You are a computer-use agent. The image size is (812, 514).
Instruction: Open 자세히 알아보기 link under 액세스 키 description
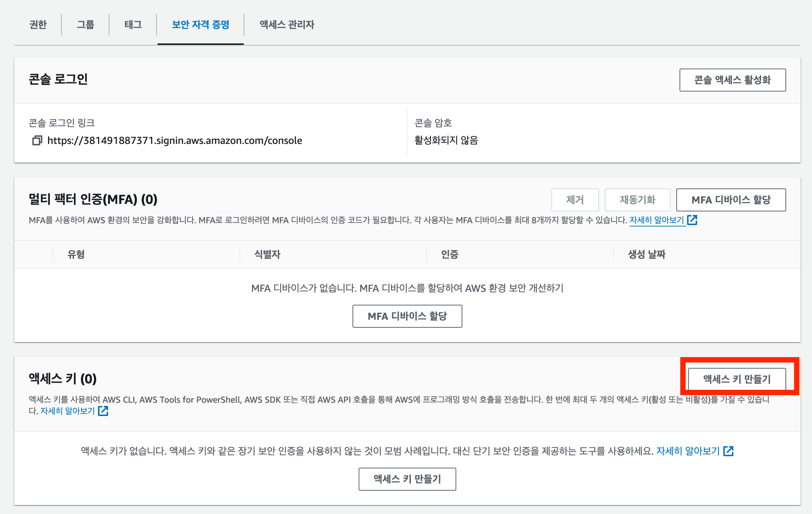point(67,411)
